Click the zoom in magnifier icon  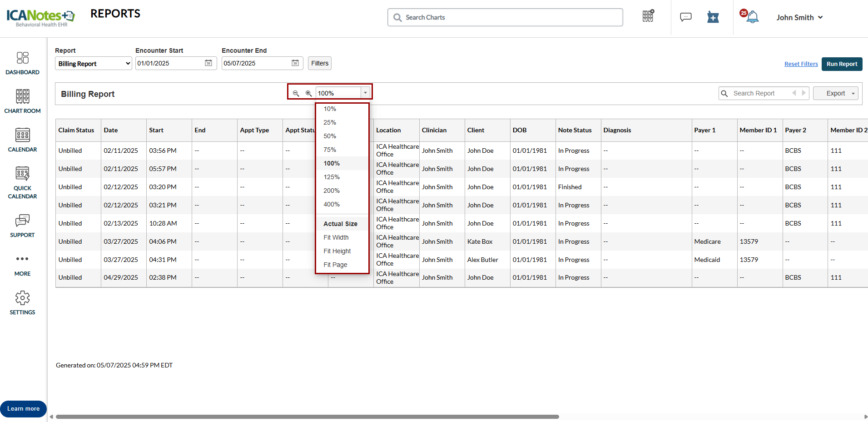pos(309,93)
